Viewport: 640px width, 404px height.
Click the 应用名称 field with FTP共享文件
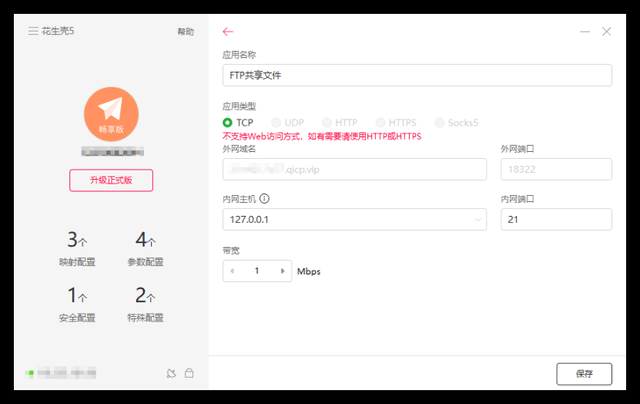(x=416, y=75)
